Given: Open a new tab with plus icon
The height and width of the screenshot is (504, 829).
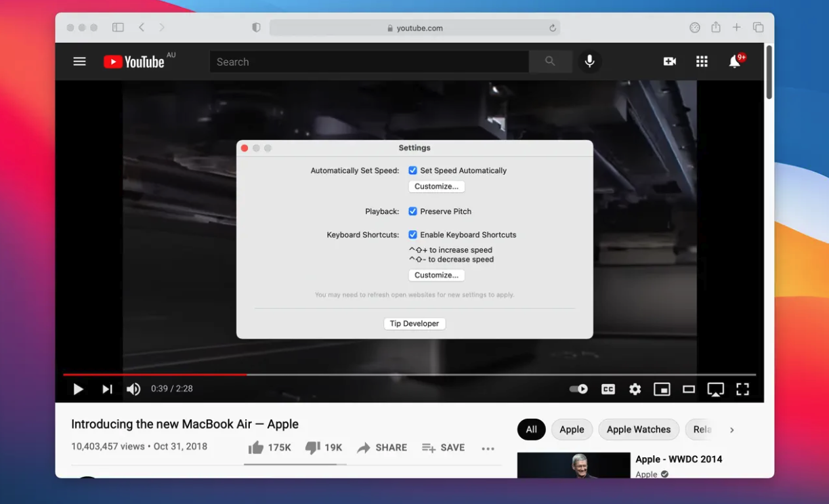Looking at the screenshot, I should [737, 28].
